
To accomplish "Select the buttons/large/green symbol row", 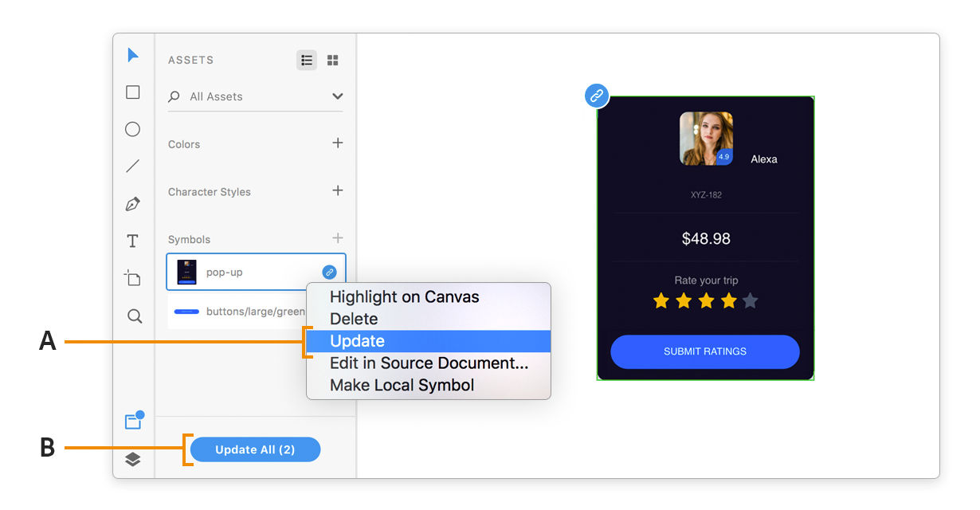I will coord(237,312).
